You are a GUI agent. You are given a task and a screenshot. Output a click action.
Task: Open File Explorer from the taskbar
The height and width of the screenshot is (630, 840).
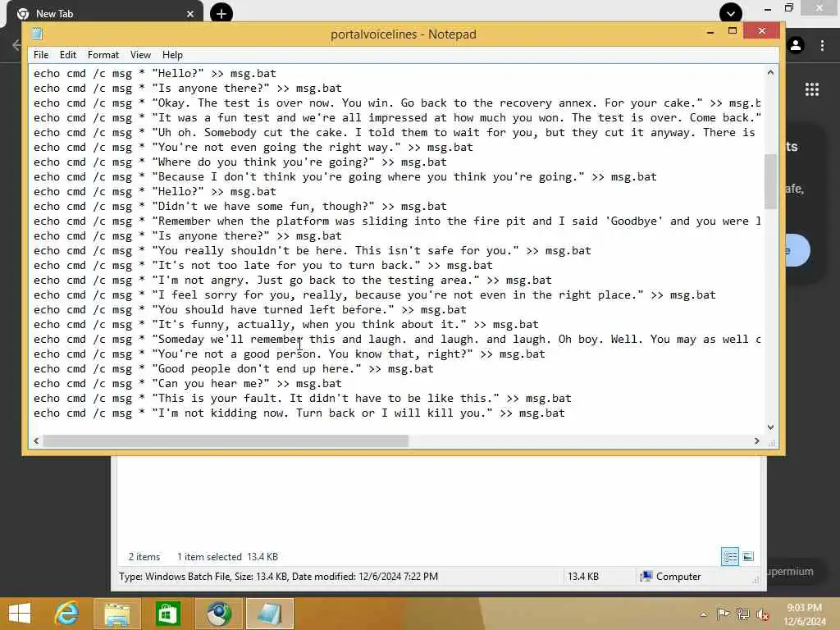[116, 614]
